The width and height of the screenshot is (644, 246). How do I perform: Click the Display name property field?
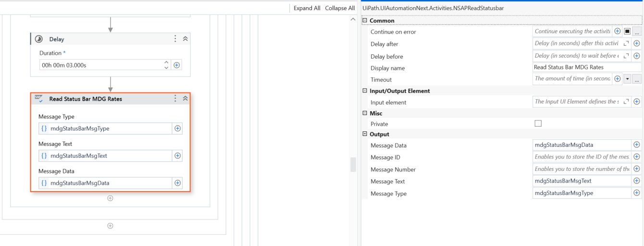coord(587,67)
